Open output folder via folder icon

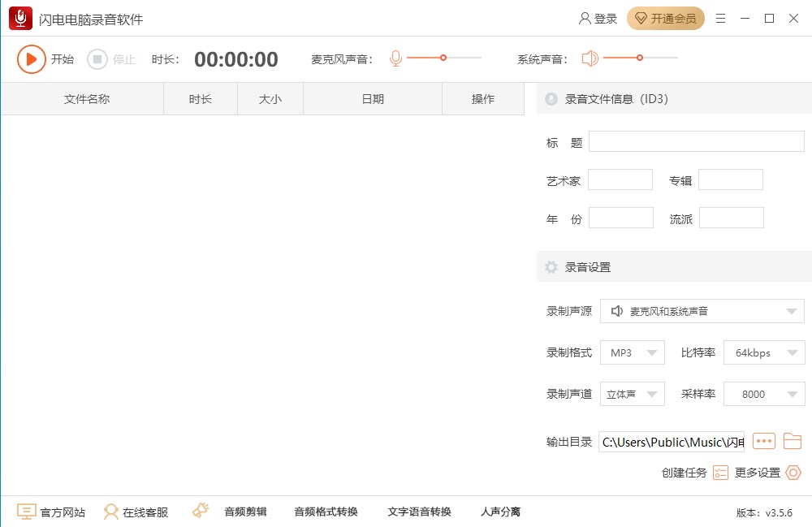(793, 441)
